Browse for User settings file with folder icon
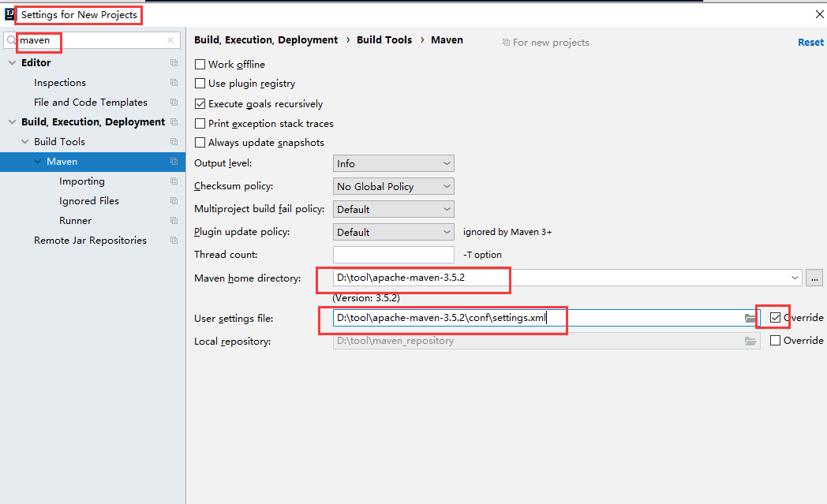The width and height of the screenshot is (827, 504). coord(750,318)
